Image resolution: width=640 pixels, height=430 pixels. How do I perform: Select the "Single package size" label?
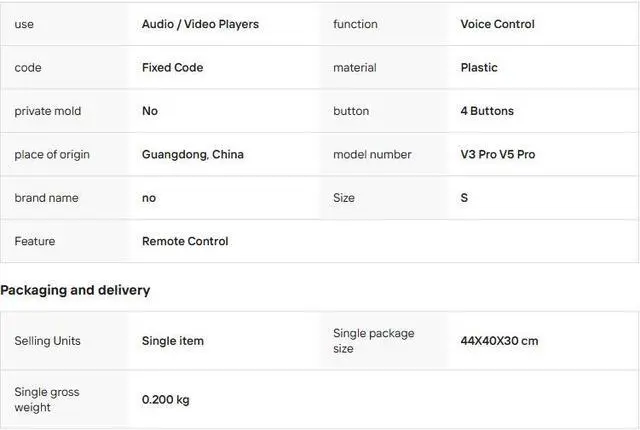(x=373, y=341)
